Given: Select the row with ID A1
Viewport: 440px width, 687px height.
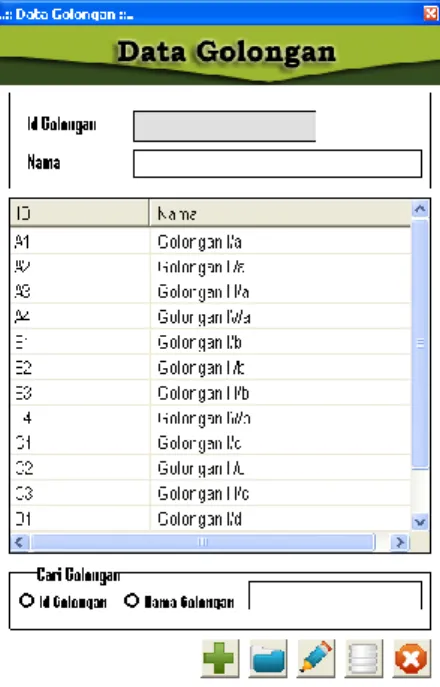Looking at the screenshot, I should pos(210,241).
